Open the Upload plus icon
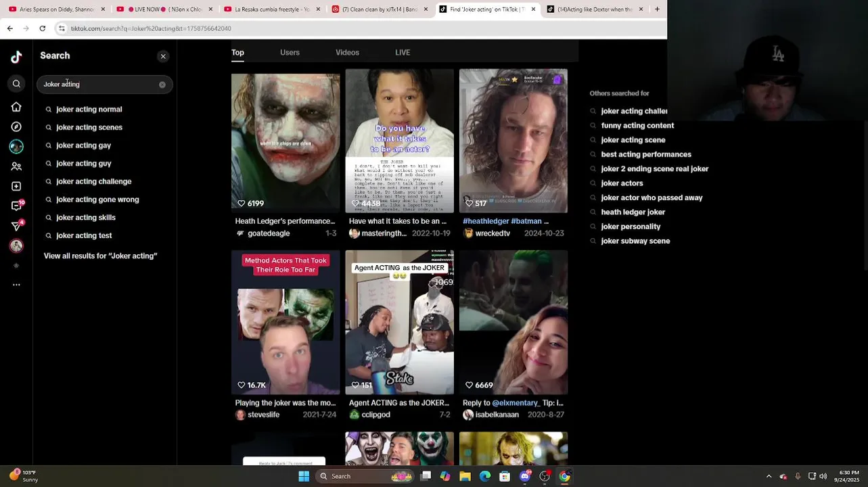Screen dimensions: 868x487 (16, 186)
